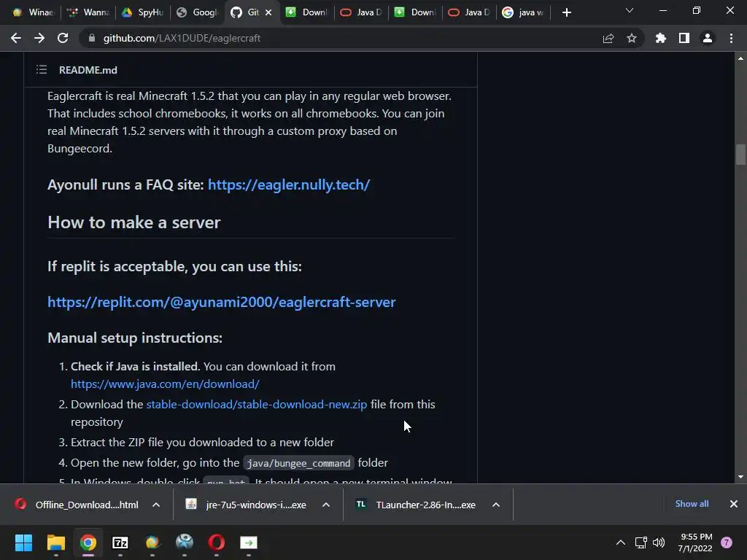Open Windows Start menu

(x=23, y=542)
